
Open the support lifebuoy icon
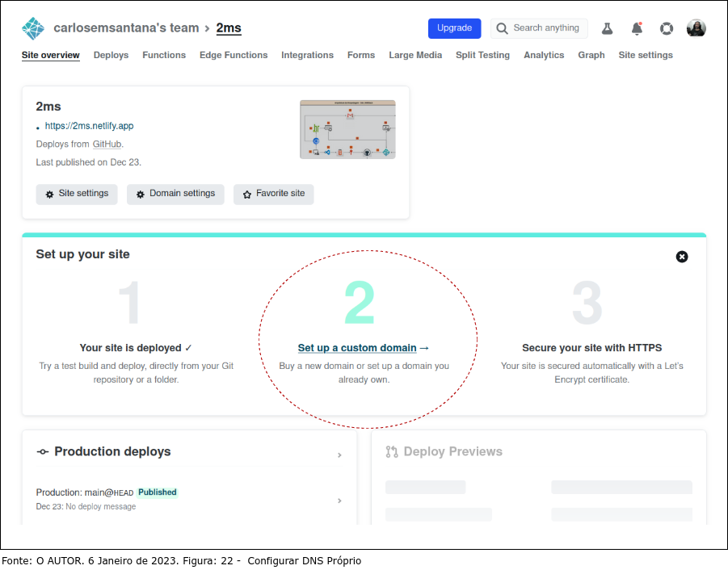click(667, 29)
